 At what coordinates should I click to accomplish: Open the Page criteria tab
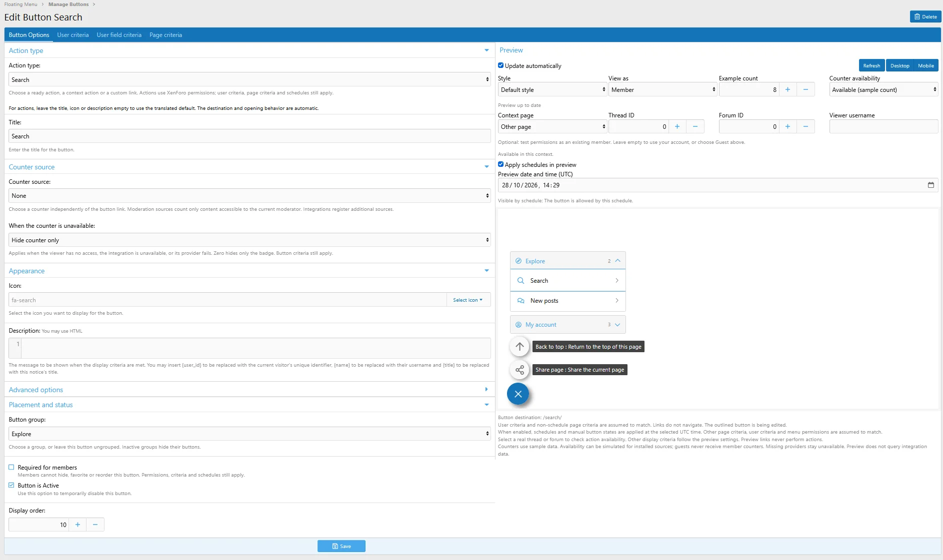click(165, 35)
